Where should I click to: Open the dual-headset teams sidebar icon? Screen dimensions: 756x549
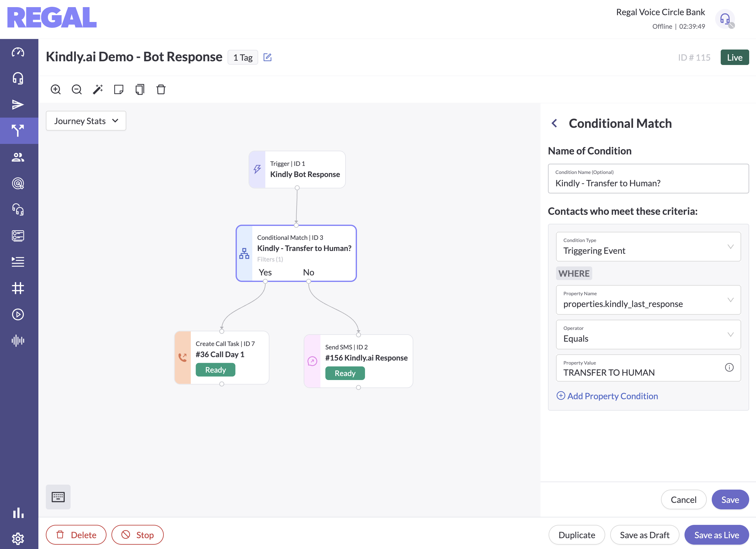[18, 210]
